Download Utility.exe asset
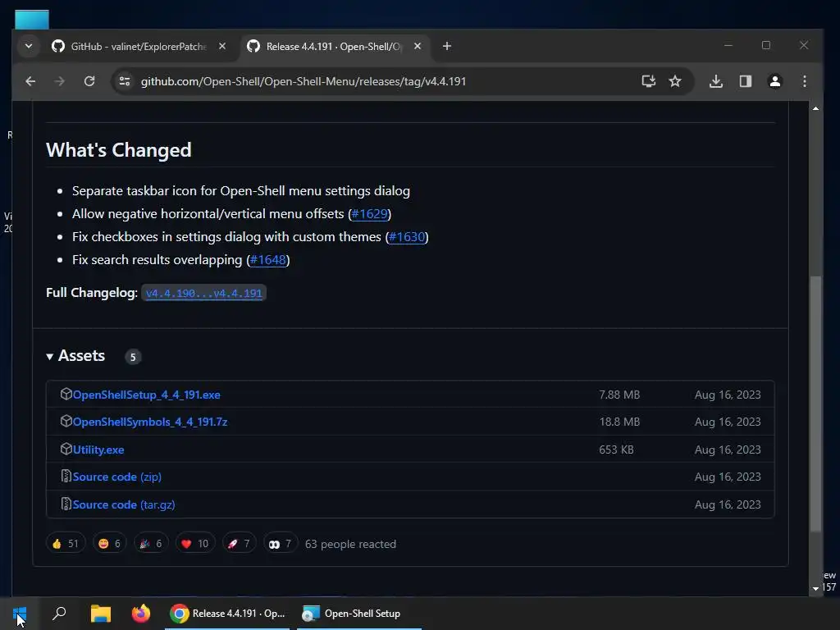Screen dimensions: 840x630 click(x=98, y=450)
